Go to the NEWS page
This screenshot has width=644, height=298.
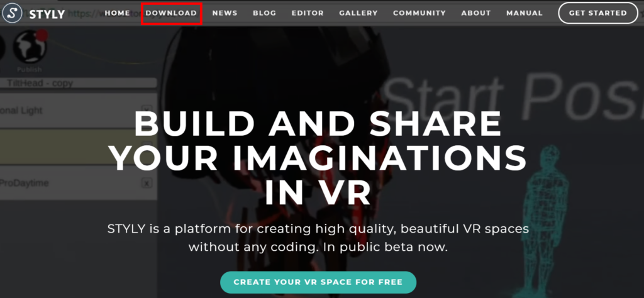point(225,13)
